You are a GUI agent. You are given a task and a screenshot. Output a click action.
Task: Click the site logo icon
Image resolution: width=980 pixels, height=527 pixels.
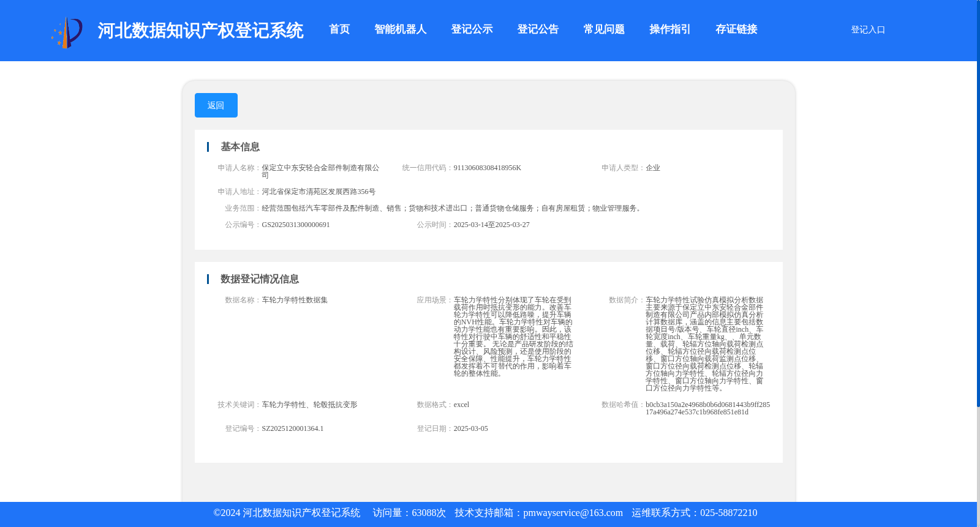click(67, 32)
